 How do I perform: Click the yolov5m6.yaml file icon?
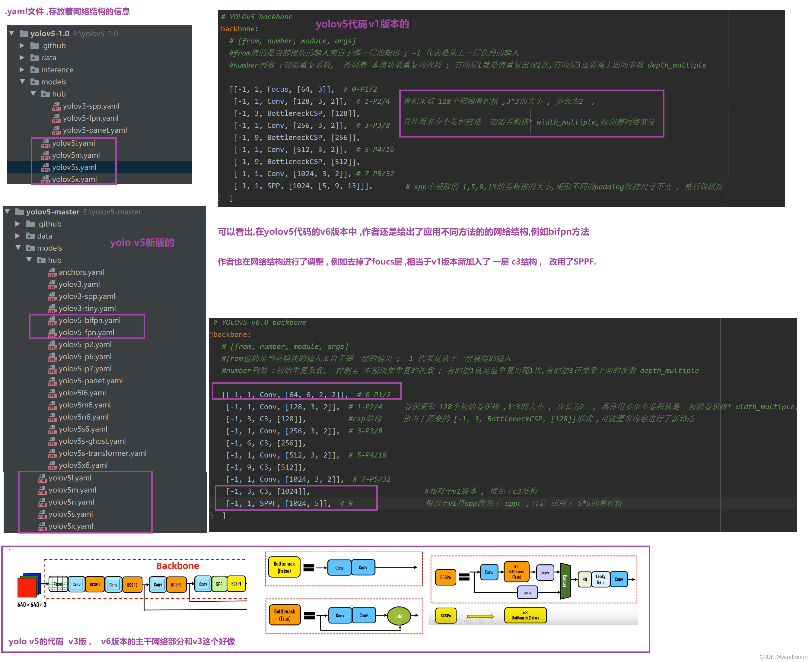pyautogui.click(x=52, y=405)
